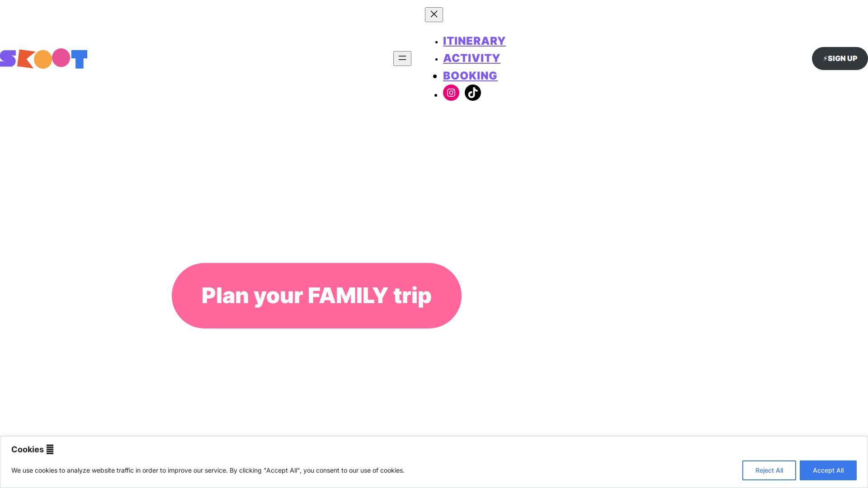868x488 pixels.
Task: Open the TikTok profile icon
Action: click(472, 93)
